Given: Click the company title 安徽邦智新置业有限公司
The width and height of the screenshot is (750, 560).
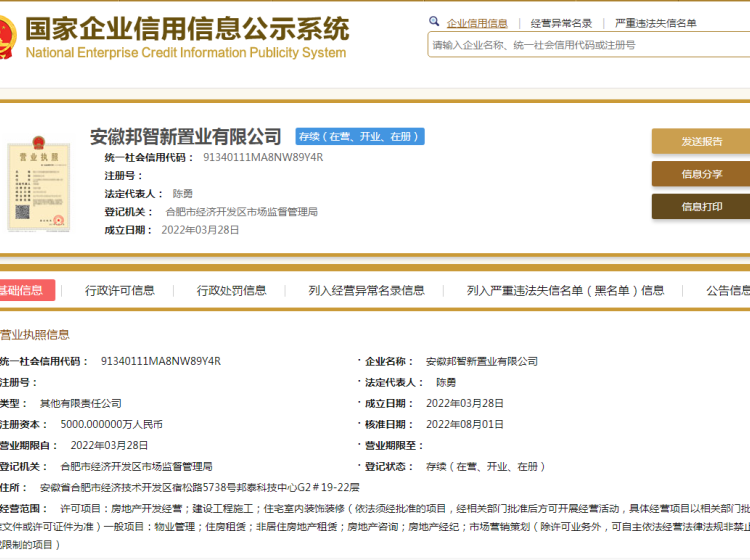Looking at the screenshot, I should coord(186,137).
